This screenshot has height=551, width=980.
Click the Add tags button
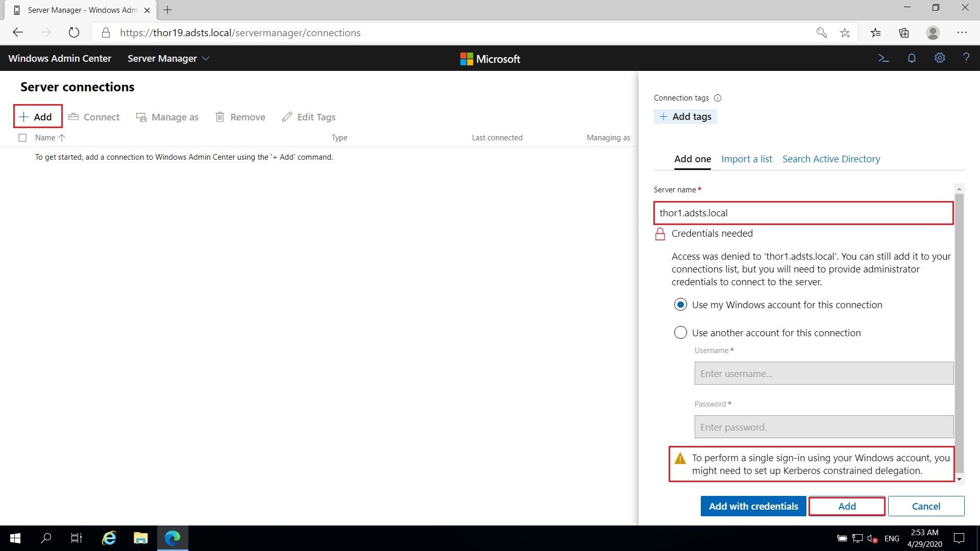(x=685, y=117)
